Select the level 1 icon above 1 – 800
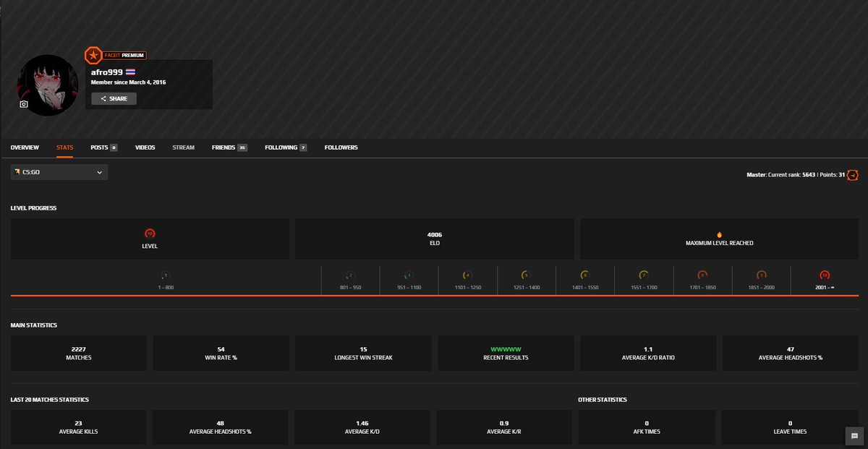Viewport: 868px width, 449px height. click(x=166, y=275)
